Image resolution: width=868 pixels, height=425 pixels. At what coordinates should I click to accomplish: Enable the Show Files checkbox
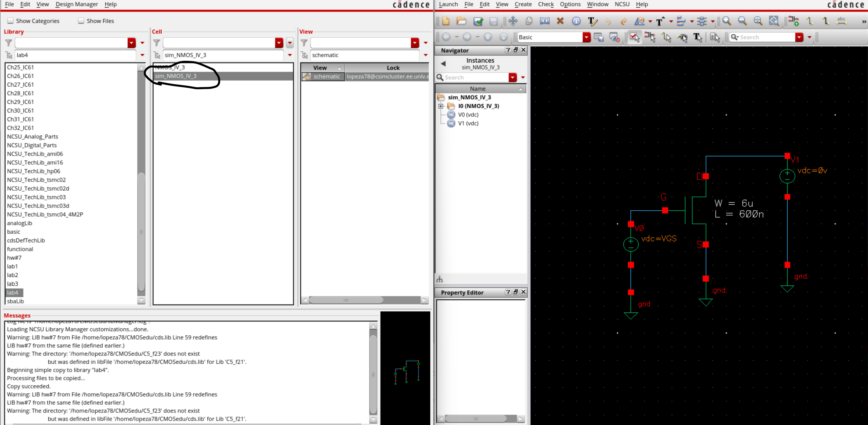coord(81,21)
